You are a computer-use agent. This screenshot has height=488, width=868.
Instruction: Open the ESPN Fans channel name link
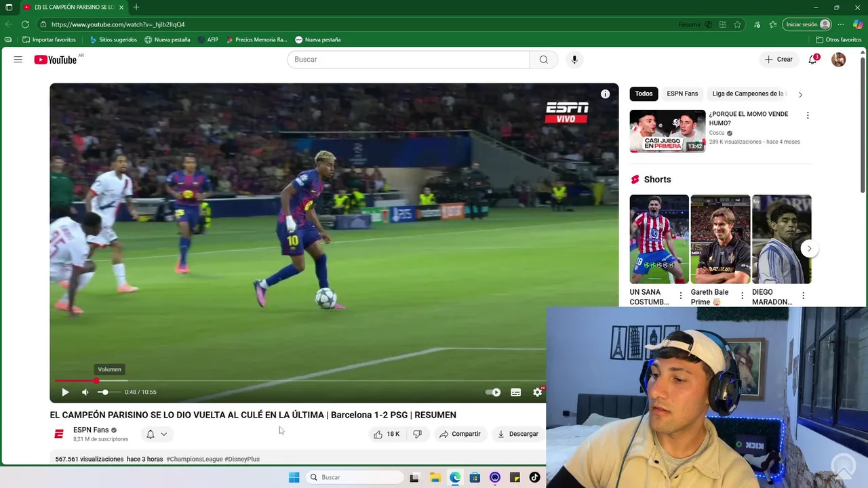coord(91,430)
